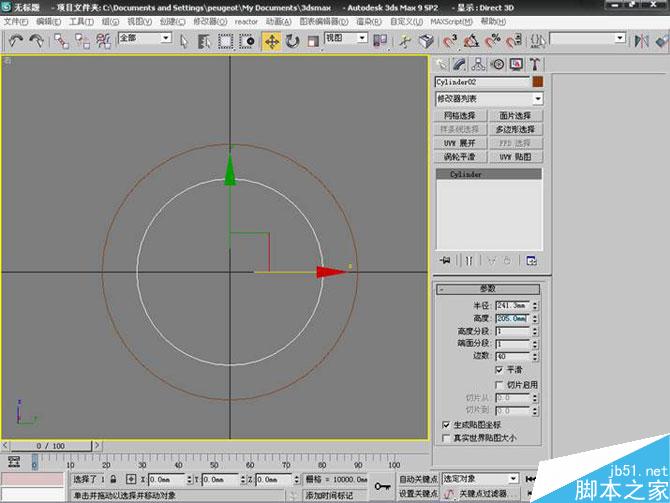This screenshot has height=503, width=670.
Task: Select the Move tool in main toolbar
Action: (271, 41)
